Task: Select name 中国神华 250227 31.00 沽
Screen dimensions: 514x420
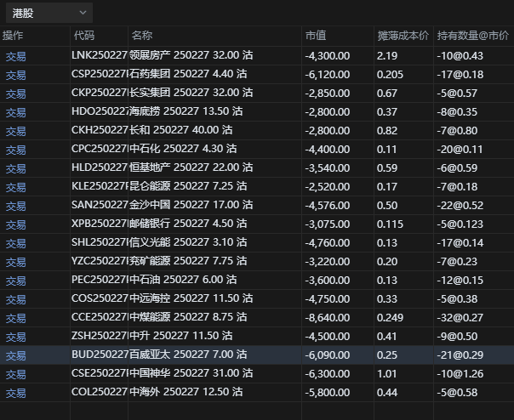Action: 191,372
